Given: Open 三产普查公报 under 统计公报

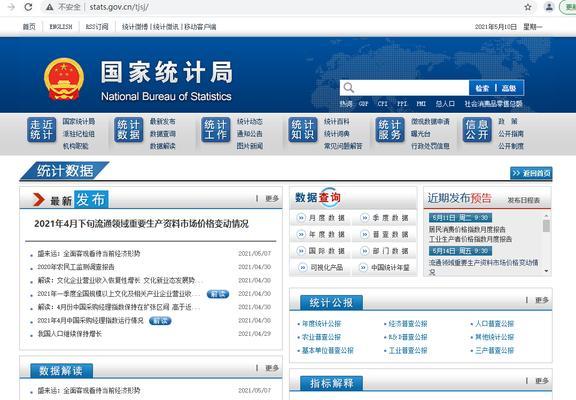Looking at the screenshot, I should [x=495, y=350].
